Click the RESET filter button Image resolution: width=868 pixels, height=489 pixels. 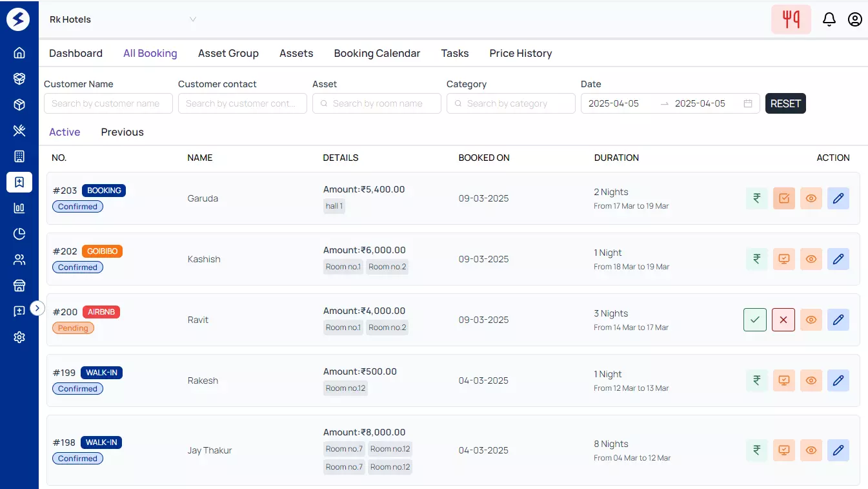tap(785, 103)
